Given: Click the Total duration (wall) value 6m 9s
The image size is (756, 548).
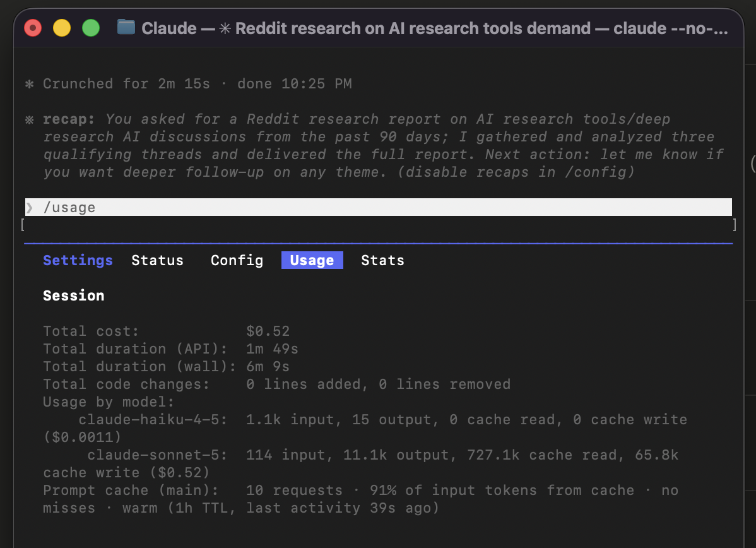Looking at the screenshot, I should pyautogui.click(x=268, y=367).
